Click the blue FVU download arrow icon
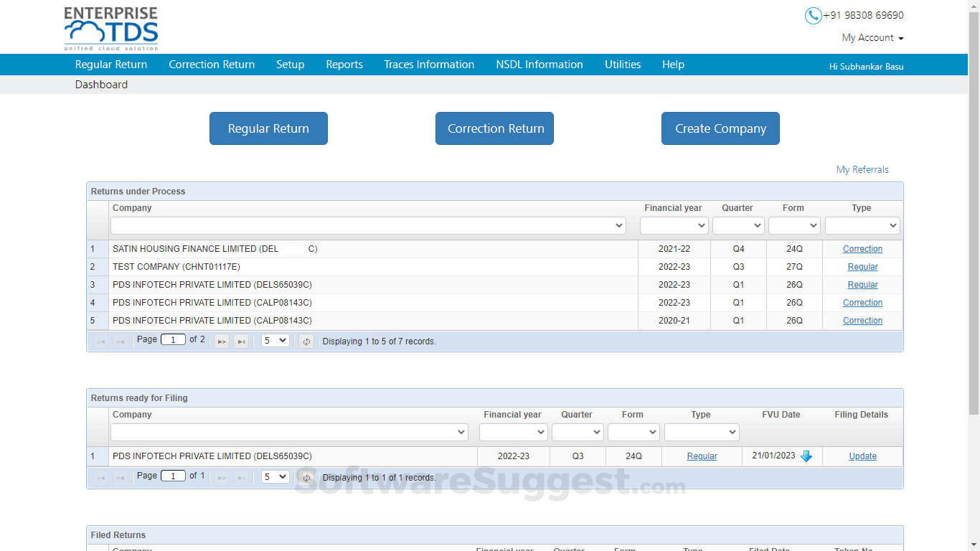Screen dimensions: 980x551 tap(806, 456)
